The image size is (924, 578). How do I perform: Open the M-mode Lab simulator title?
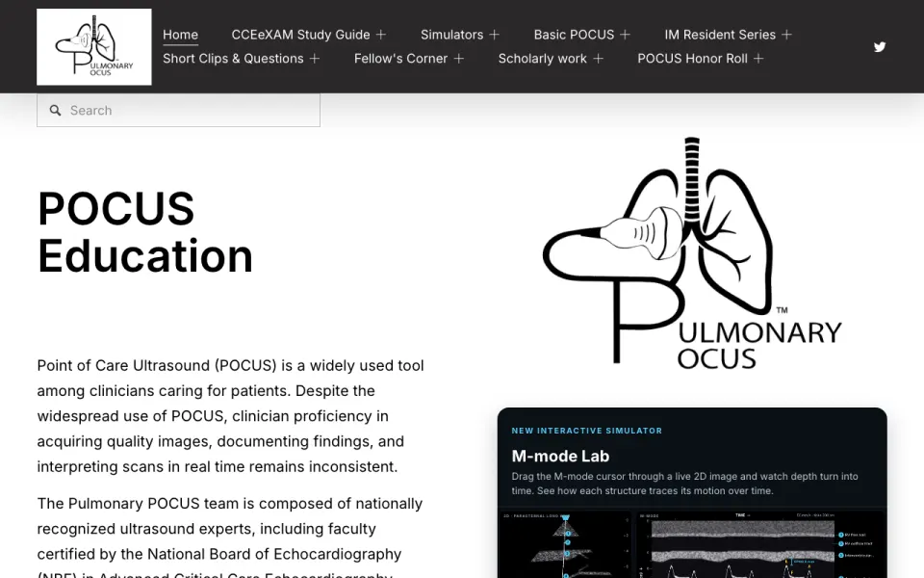pyautogui.click(x=560, y=456)
